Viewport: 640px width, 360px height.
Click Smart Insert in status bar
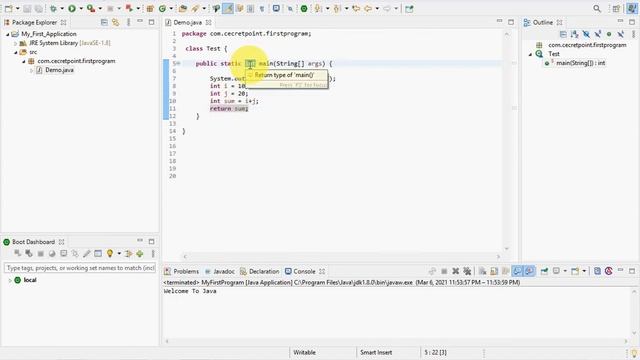[x=376, y=353]
